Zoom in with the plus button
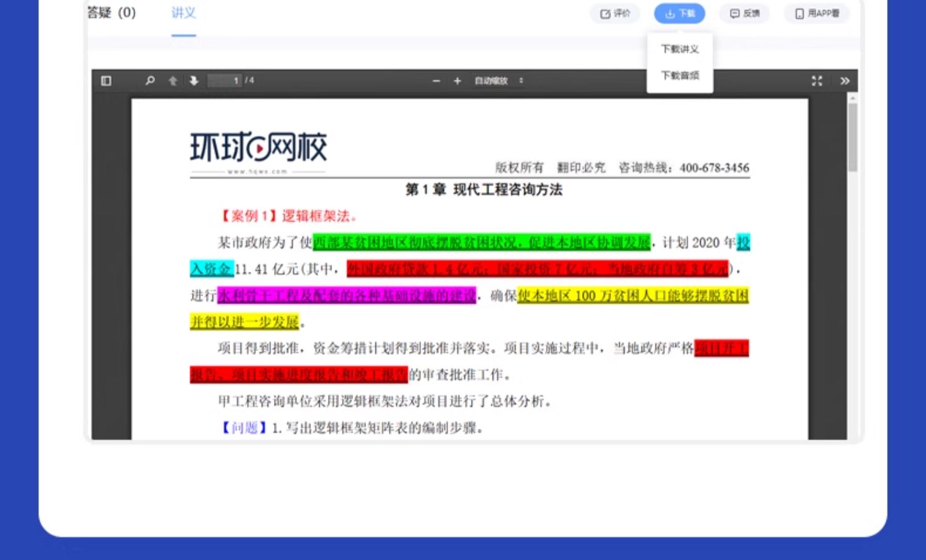 [x=457, y=81]
